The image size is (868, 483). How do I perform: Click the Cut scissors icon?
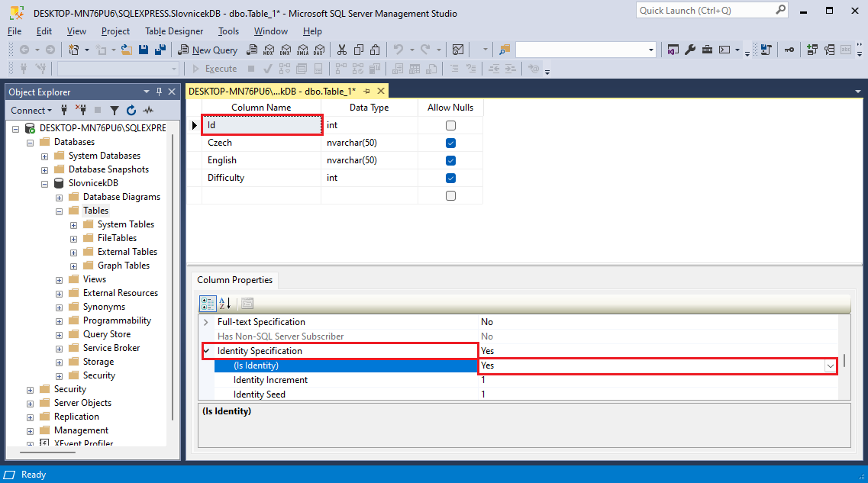pos(341,50)
